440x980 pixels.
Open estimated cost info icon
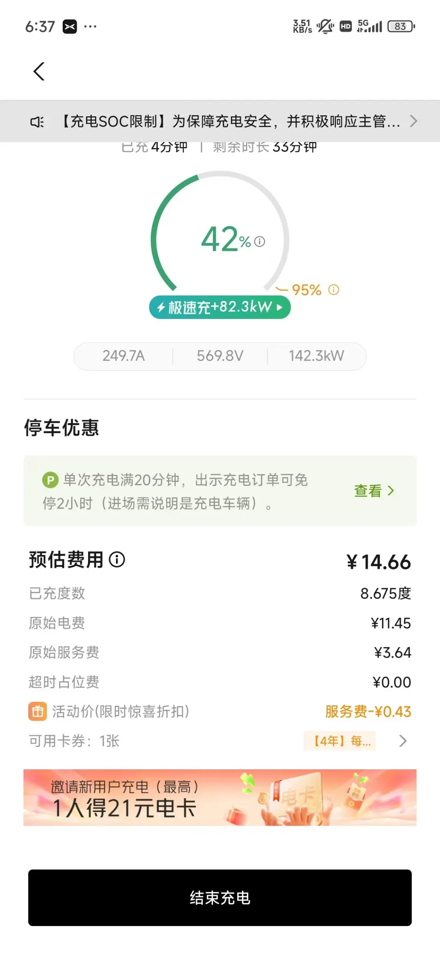[x=117, y=559]
